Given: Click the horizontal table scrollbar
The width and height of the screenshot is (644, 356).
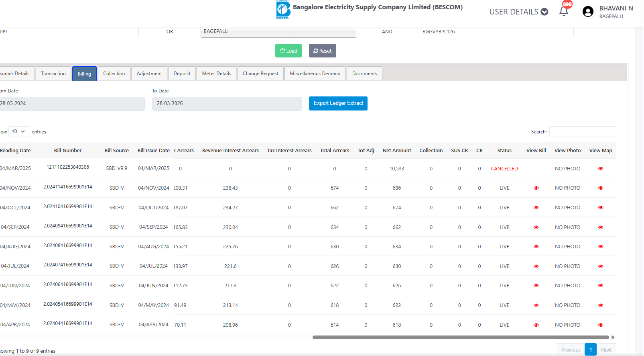Looking at the screenshot, I should 461,338.
